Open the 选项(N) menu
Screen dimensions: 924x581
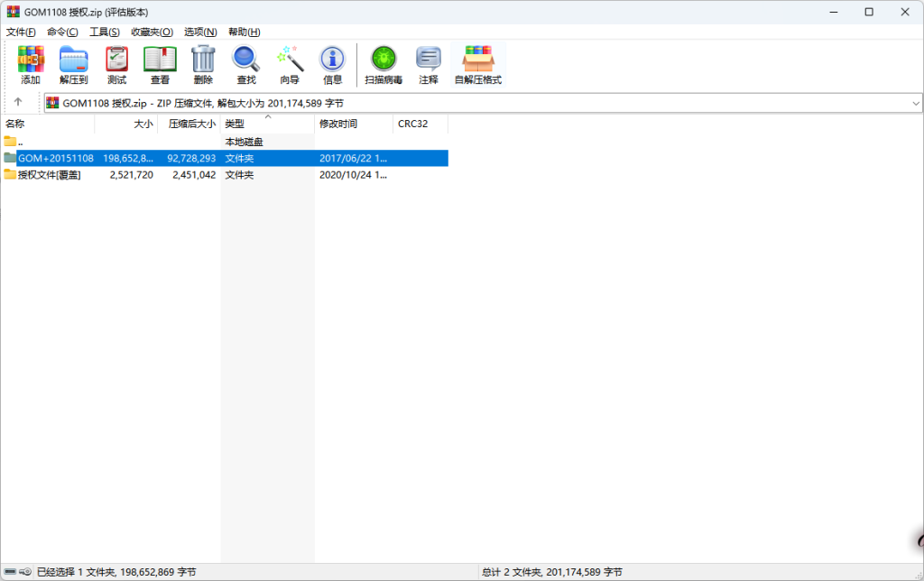tap(200, 32)
